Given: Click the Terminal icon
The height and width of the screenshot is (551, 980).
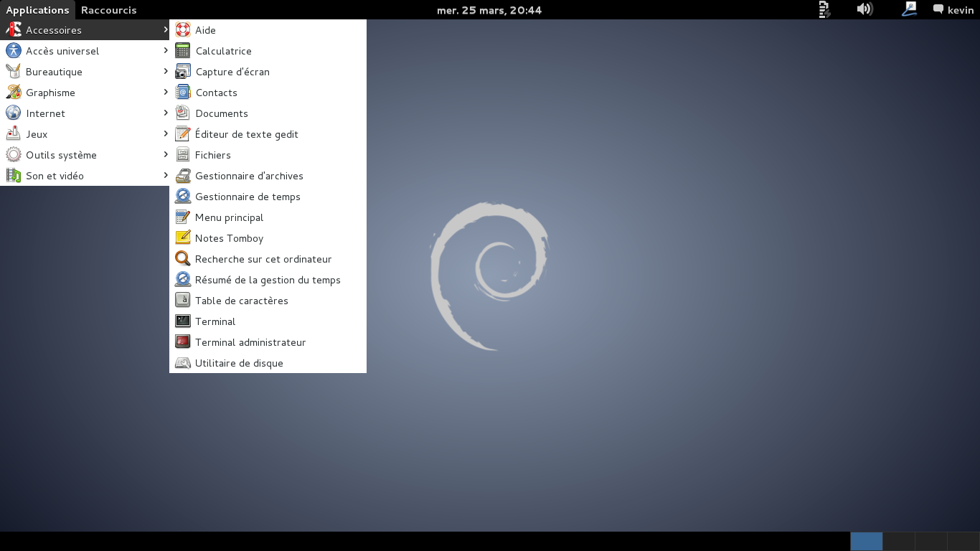Looking at the screenshot, I should click(x=183, y=321).
